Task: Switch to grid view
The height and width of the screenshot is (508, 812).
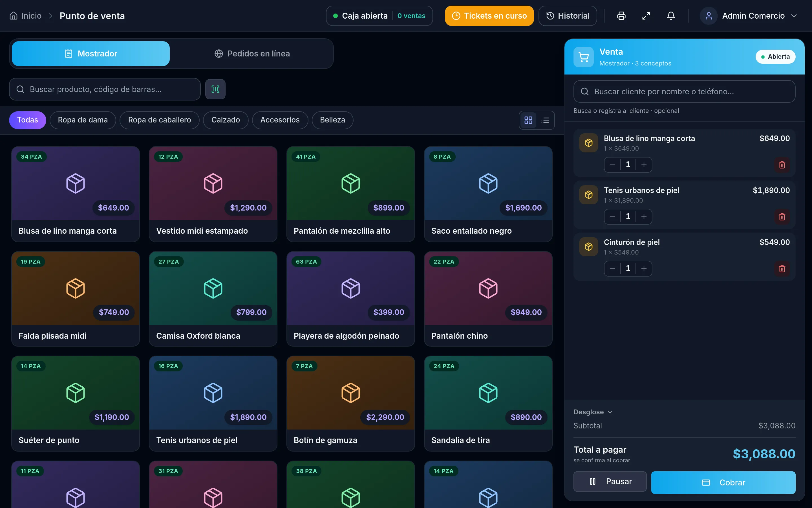Action: (528, 120)
